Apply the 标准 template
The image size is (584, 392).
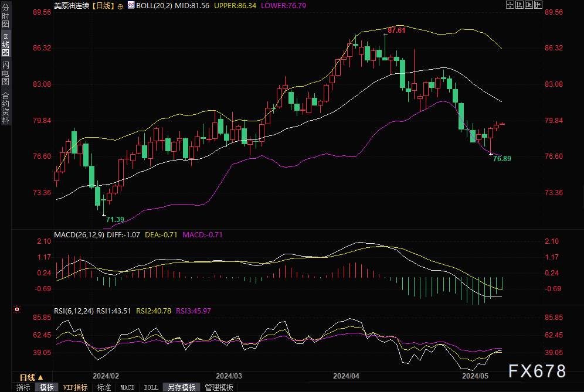[x=104, y=387]
